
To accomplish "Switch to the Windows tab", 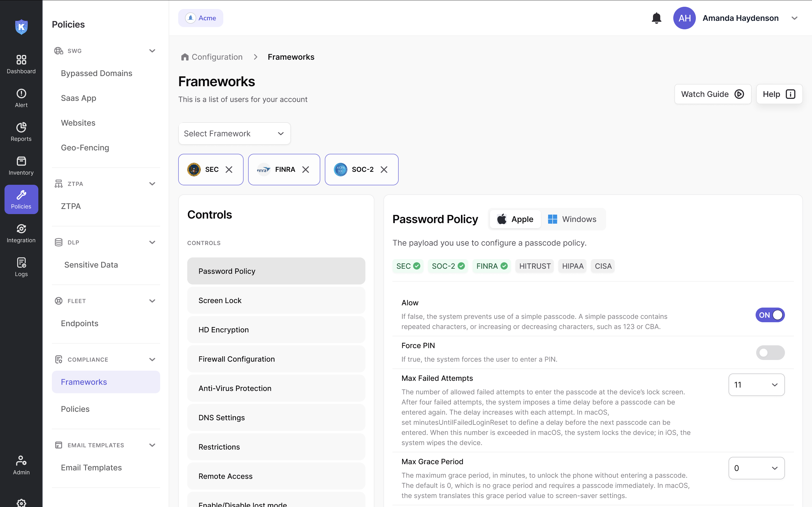I will tap(572, 219).
